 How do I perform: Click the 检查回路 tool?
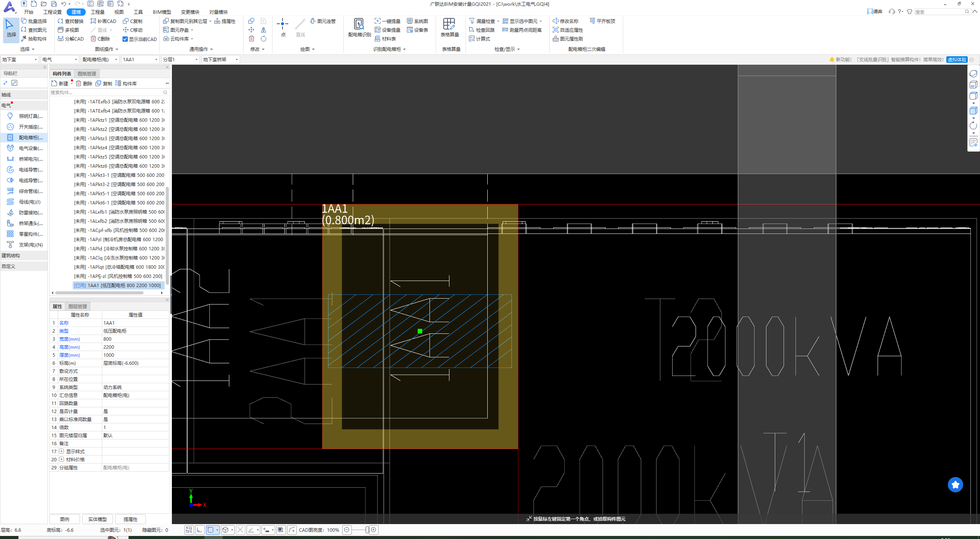(x=482, y=30)
